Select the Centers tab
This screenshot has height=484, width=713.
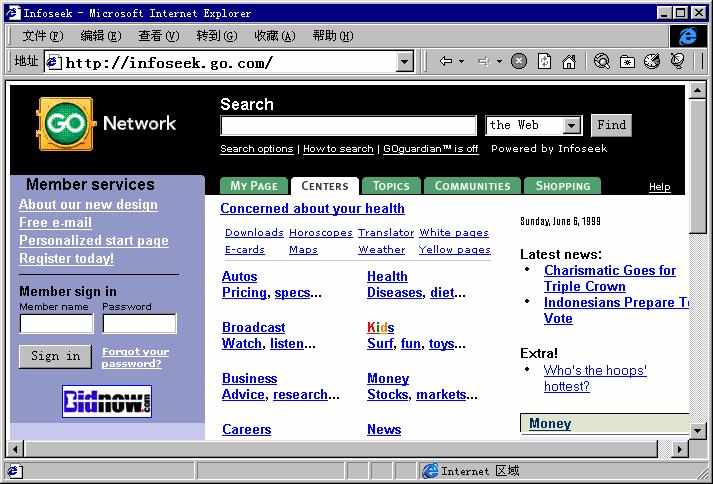pyautogui.click(x=325, y=186)
